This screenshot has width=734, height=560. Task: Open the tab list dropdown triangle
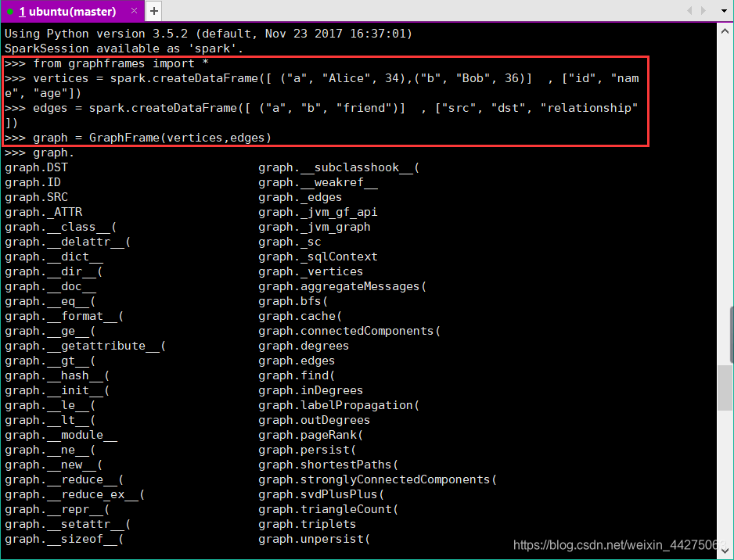[x=724, y=11]
